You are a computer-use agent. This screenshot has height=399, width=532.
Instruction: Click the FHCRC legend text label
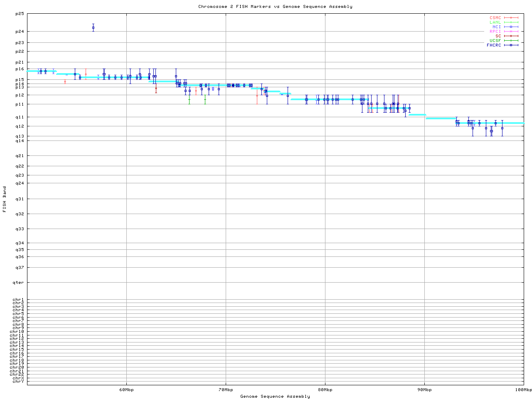point(494,45)
